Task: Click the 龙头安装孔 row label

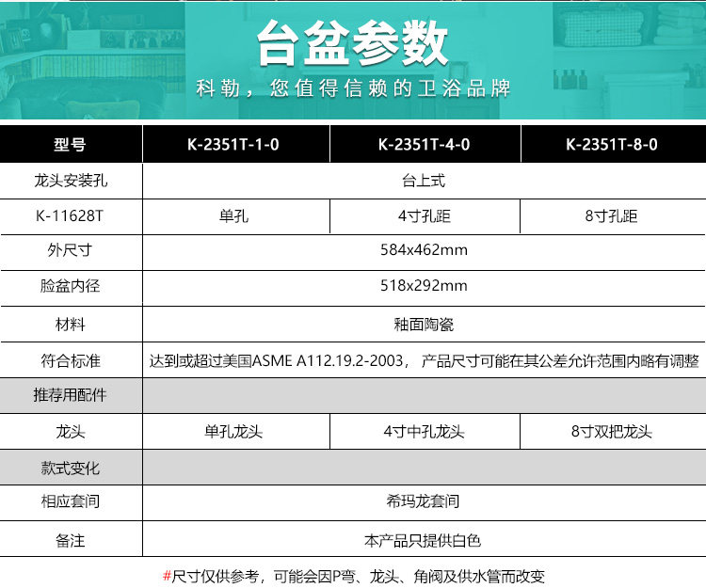Action: coord(71,181)
